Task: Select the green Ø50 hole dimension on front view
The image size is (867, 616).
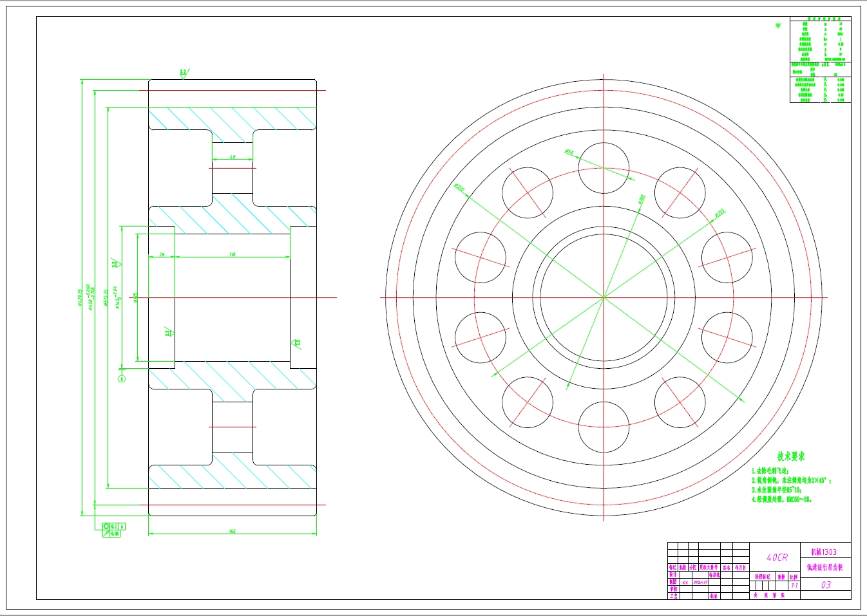Action: coord(569,151)
